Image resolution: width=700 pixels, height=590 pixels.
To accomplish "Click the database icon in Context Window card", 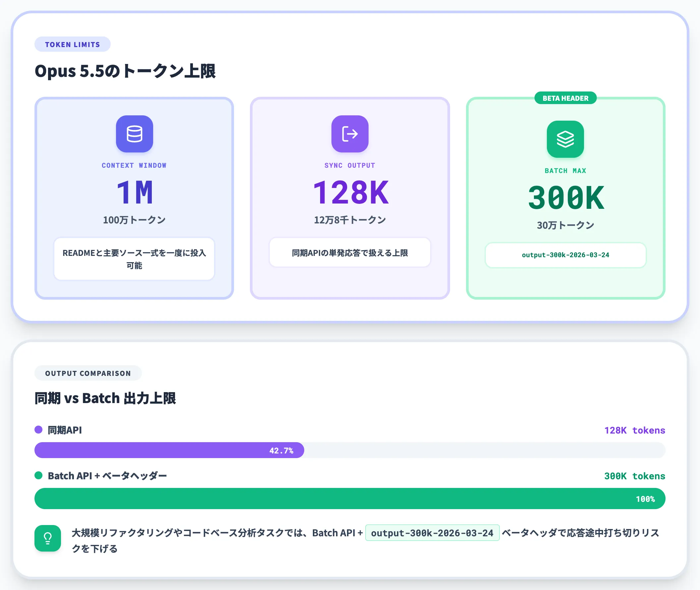I will coord(135,134).
